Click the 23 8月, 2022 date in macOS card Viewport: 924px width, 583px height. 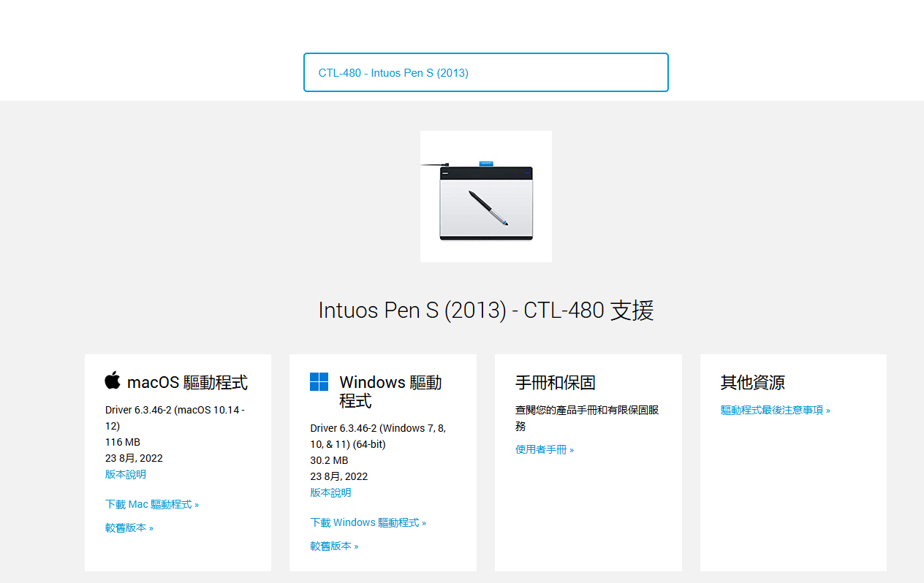click(134, 458)
